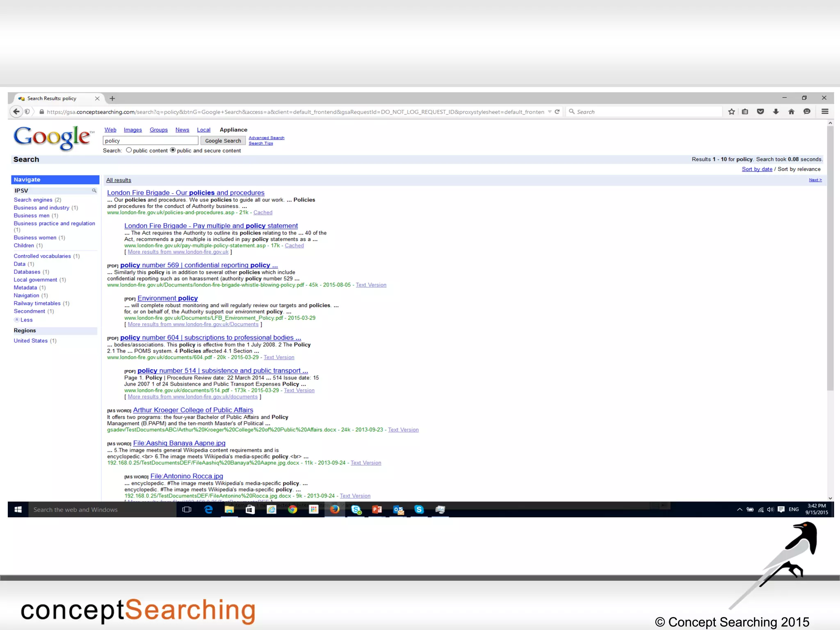Go to the Next results page
The image size is (840, 630).
click(x=815, y=180)
